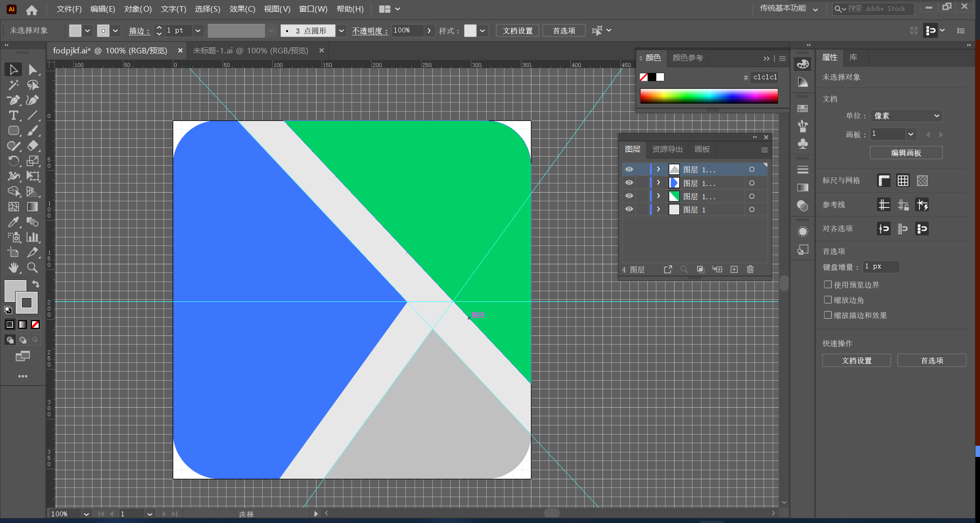Choose the Shape Builder tool
This screenshot has height=523, width=980.
click(x=14, y=192)
